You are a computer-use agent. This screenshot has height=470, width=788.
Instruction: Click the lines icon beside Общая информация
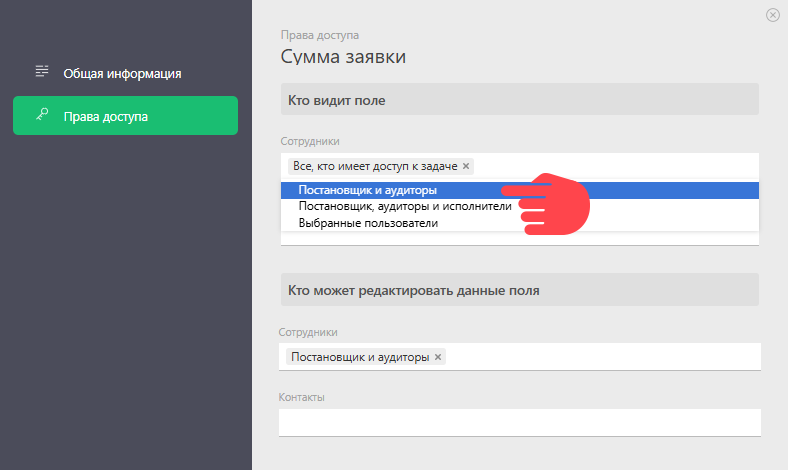click(x=42, y=71)
